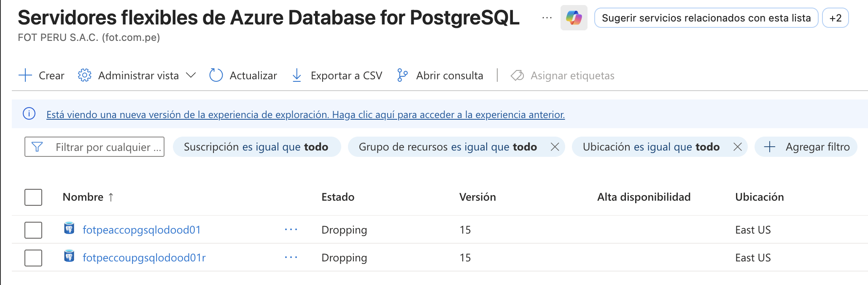The image size is (868, 285).
Task: Sort by the Ubicación column header
Action: [759, 197]
